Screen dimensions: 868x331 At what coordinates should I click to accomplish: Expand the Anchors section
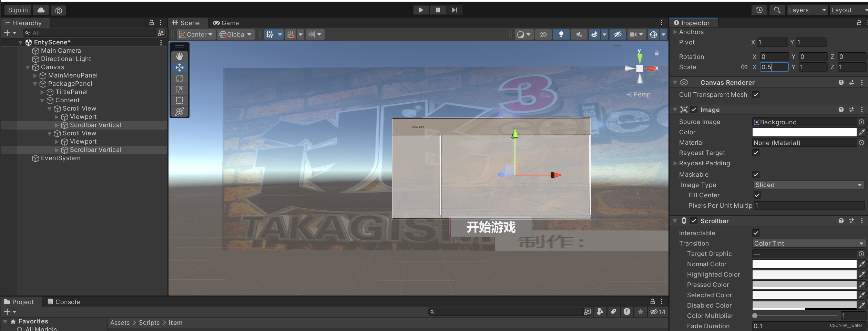[675, 32]
